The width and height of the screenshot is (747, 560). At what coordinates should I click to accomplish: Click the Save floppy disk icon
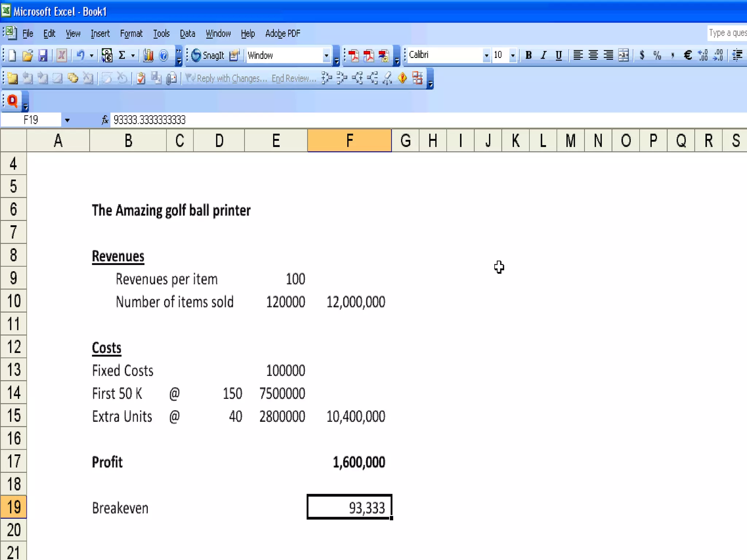click(43, 55)
